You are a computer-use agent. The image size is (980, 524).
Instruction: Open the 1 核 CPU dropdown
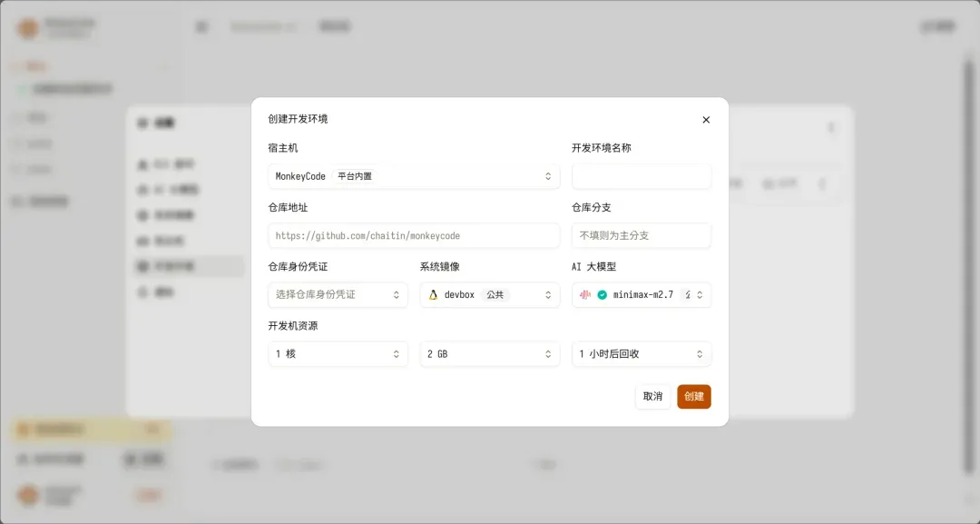[338, 354]
